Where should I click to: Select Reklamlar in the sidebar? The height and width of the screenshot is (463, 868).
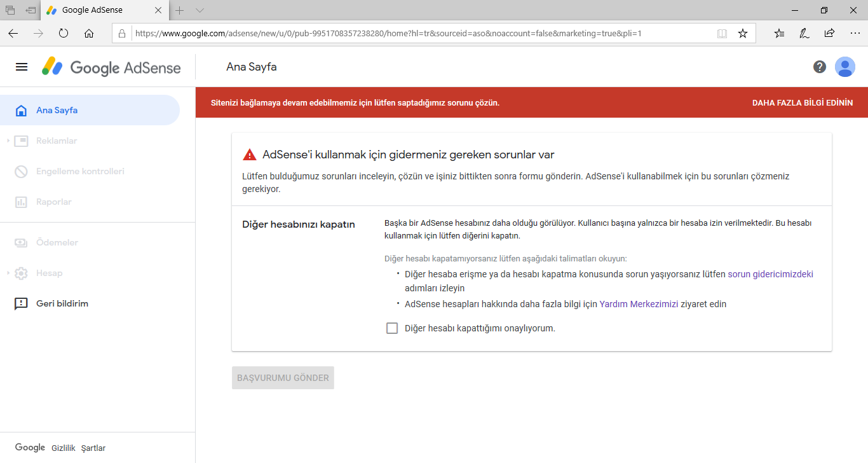coord(90,141)
